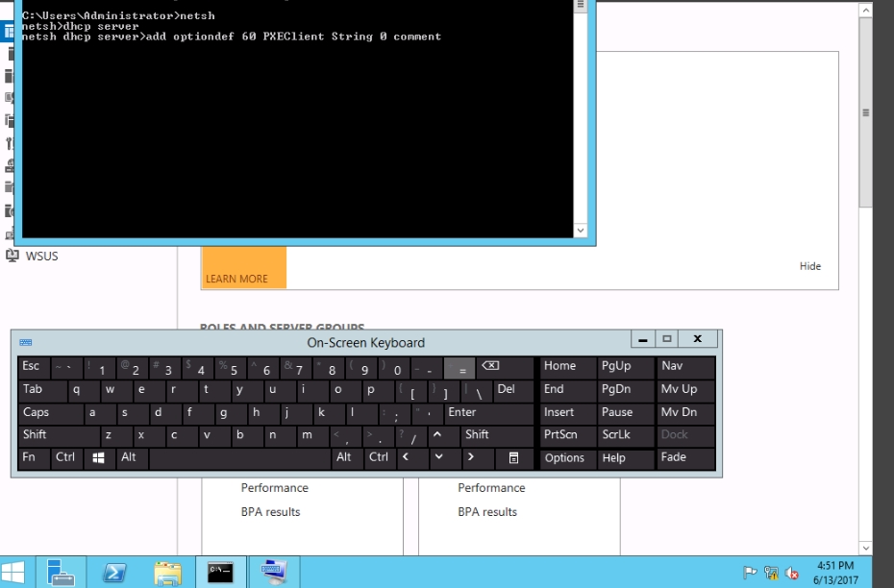Click the command prompt scrollbar down arrow
Viewport: 894px width, 588px height.
point(581,231)
